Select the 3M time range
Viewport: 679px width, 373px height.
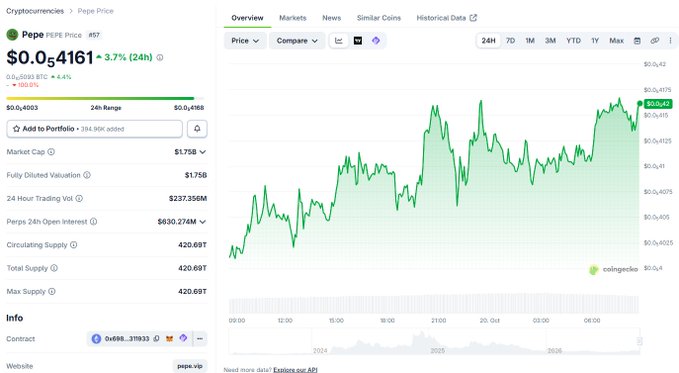pos(550,41)
